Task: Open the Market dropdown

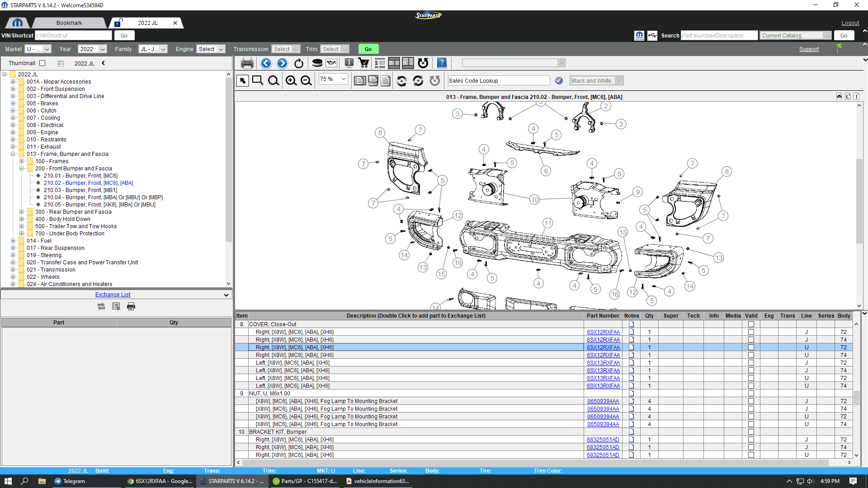Action: click(x=38, y=49)
